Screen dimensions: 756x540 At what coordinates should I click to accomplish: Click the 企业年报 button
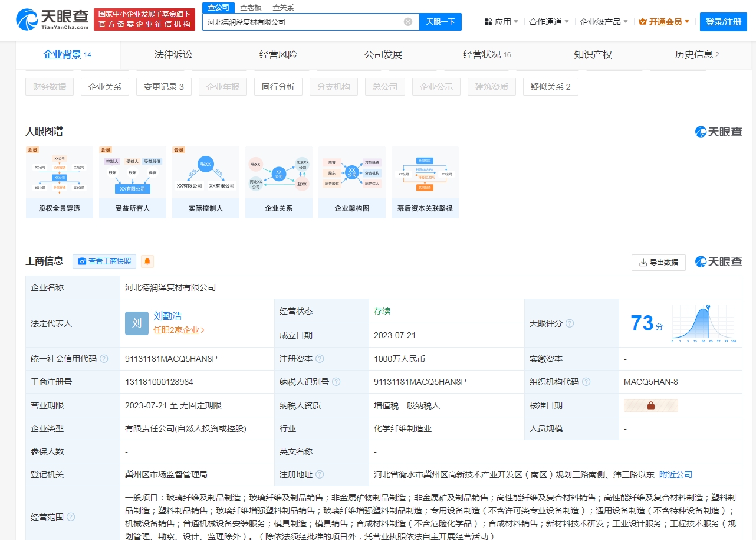tap(223, 87)
